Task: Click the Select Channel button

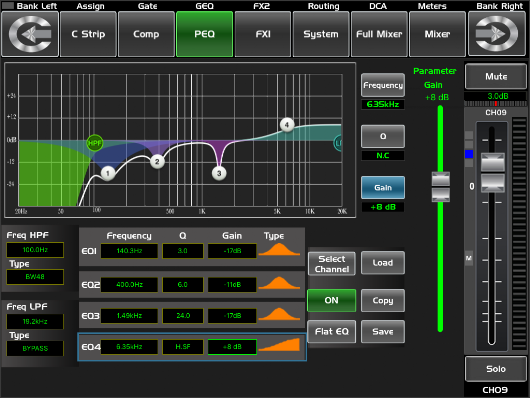Action: pyautogui.click(x=332, y=264)
